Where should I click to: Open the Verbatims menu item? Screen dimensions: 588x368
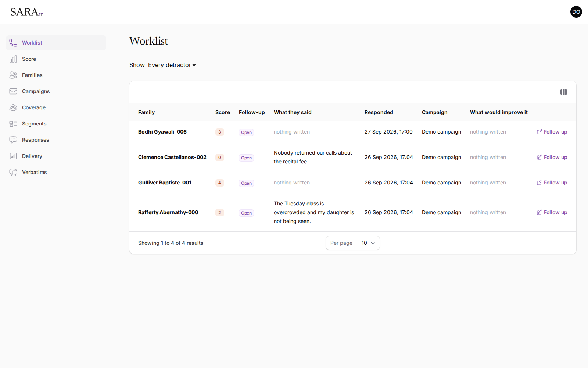tap(56, 172)
